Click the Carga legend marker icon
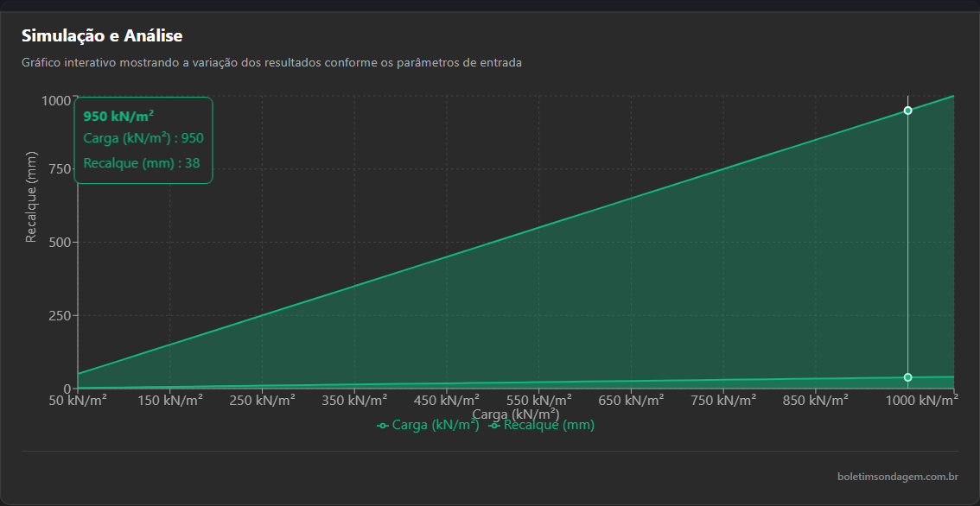Screen dimensions: 980x506 [383, 426]
